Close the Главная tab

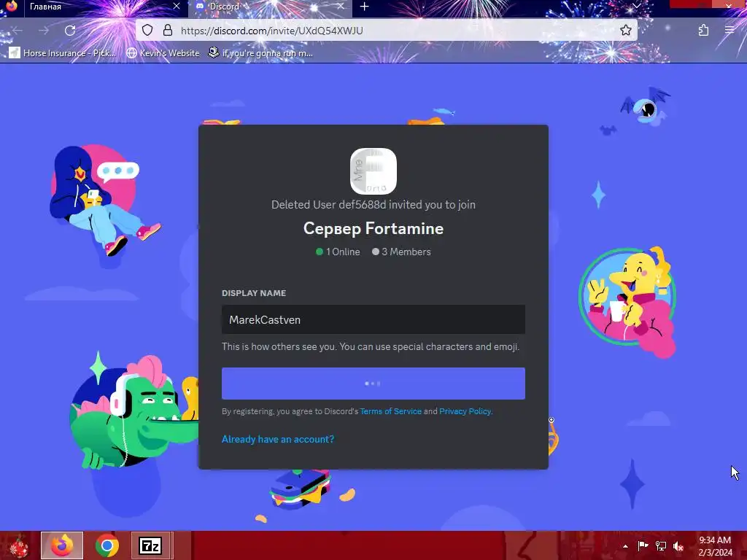[177, 6]
